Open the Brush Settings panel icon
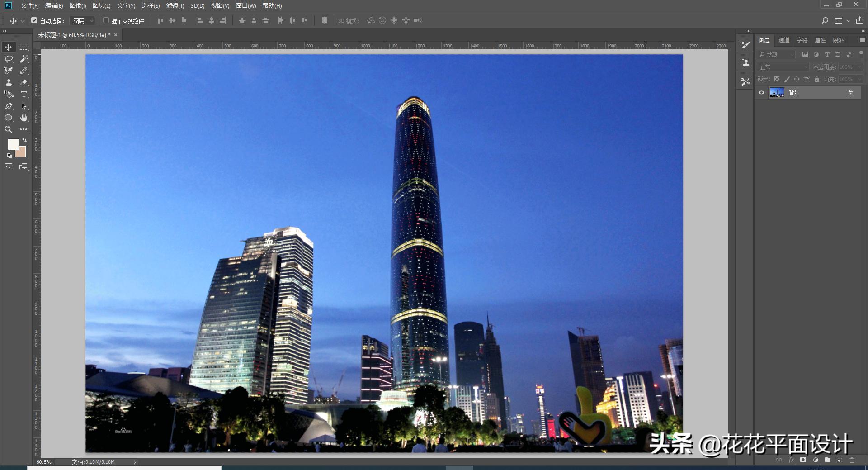868x470 pixels. click(744, 44)
